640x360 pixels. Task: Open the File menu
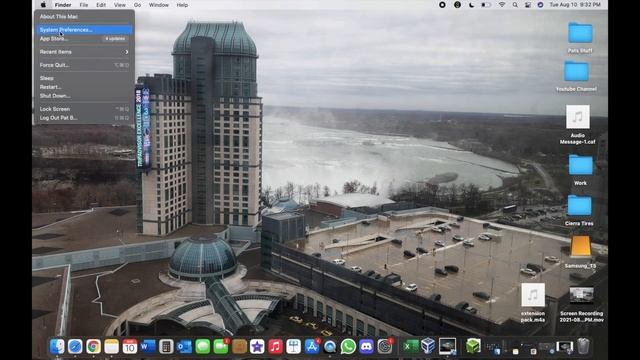point(84,5)
